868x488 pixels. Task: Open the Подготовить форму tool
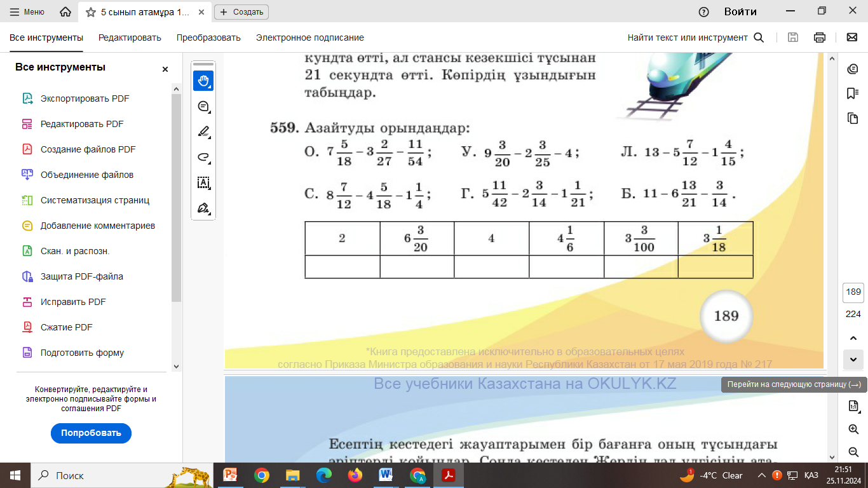[82, 353]
